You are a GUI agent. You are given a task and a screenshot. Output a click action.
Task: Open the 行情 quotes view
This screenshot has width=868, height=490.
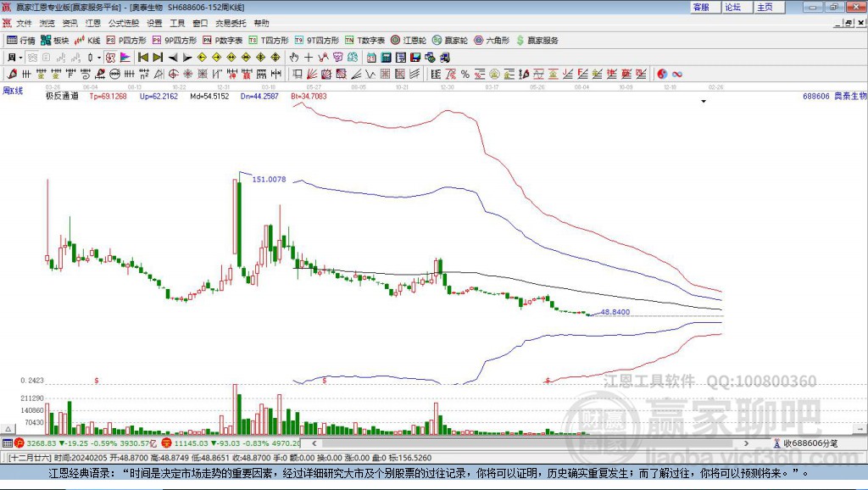coord(20,41)
